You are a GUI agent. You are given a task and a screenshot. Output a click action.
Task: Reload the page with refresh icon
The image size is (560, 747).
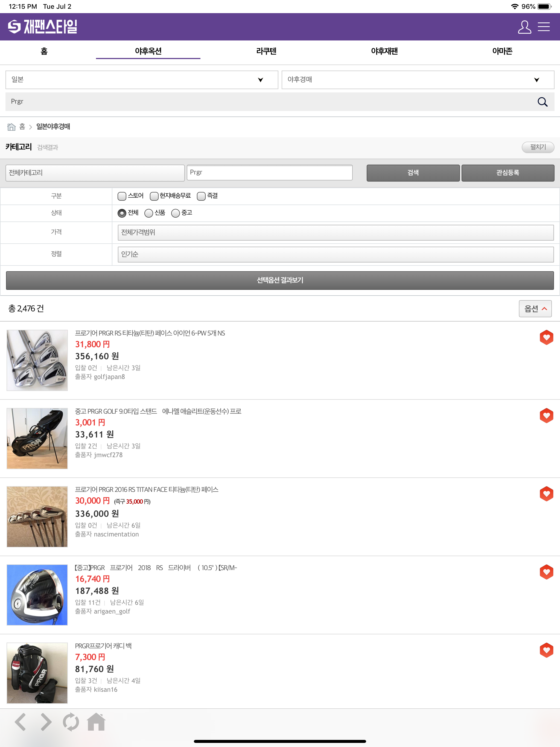[x=71, y=722]
